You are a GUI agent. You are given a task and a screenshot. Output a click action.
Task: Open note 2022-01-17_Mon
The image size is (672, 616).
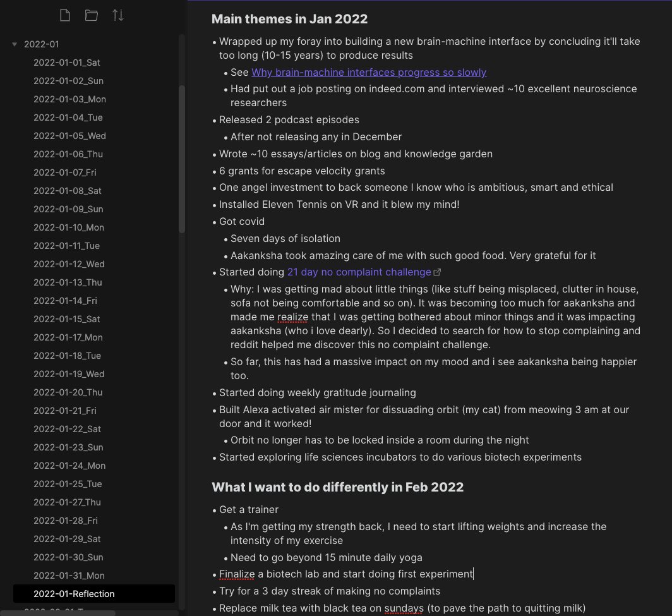pyautogui.click(x=68, y=337)
